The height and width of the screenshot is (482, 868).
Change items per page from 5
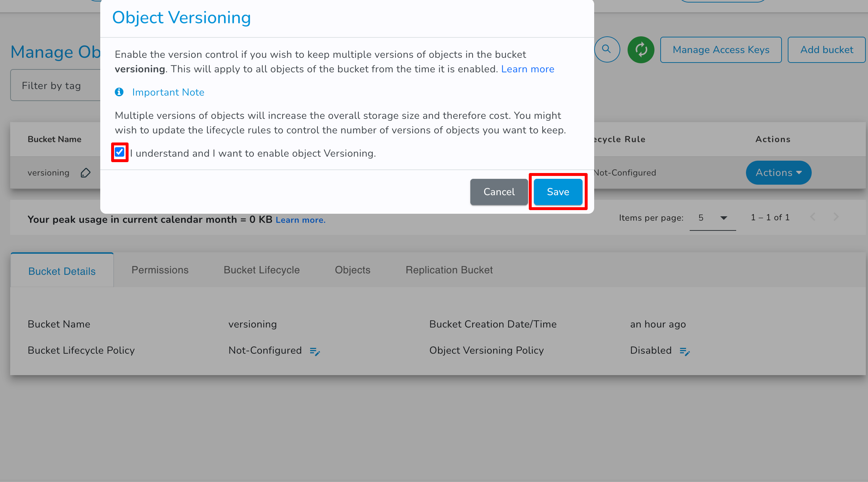[x=712, y=218]
